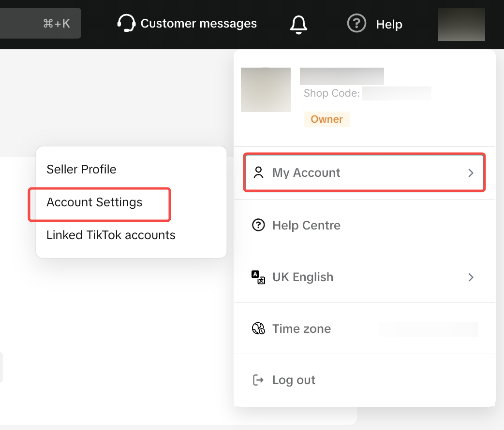Select Seller Profile from the submenu
The image size is (504, 430).
[x=81, y=170]
